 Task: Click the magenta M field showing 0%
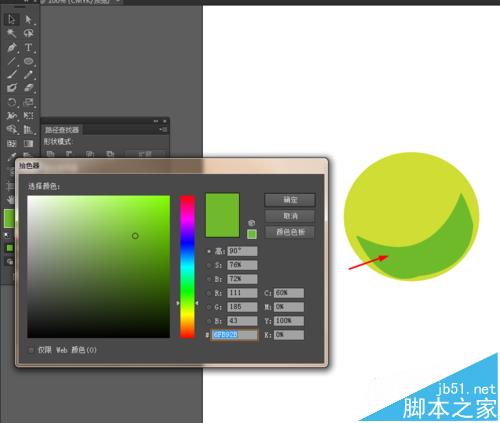point(289,307)
